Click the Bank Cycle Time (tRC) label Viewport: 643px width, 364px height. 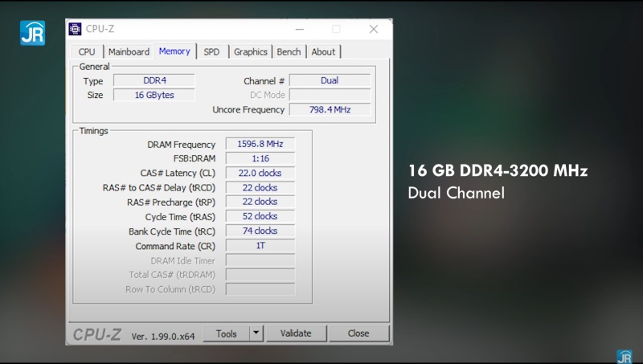tap(172, 231)
